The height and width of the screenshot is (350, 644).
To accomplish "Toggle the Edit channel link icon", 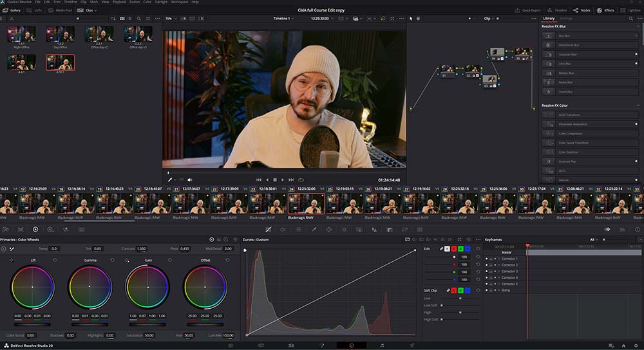I will click(441, 249).
